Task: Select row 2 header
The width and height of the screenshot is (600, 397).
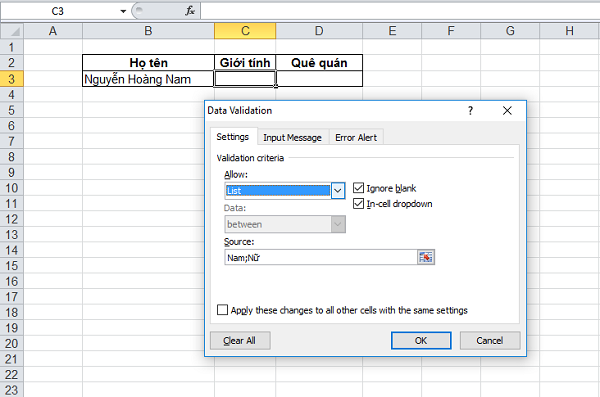Action: (11, 63)
